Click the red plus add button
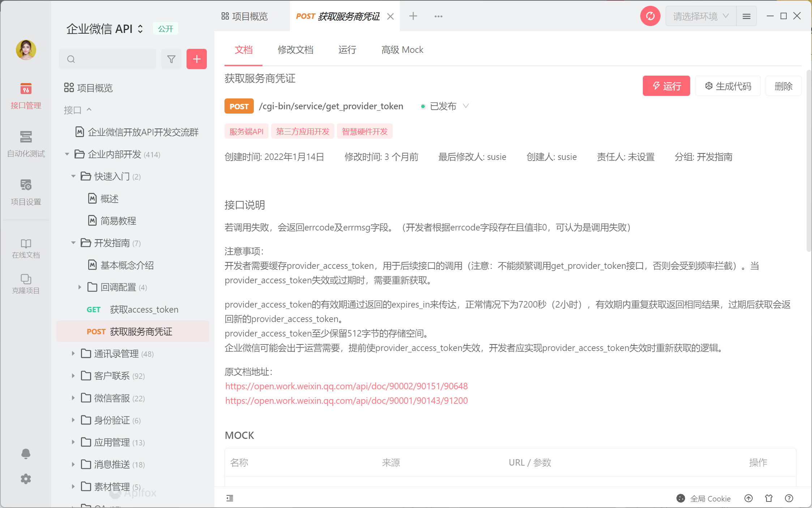This screenshot has height=508, width=812. pos(196,59)
